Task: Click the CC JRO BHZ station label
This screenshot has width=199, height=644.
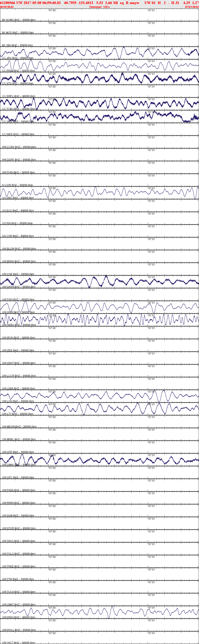Action: [18, 58]
